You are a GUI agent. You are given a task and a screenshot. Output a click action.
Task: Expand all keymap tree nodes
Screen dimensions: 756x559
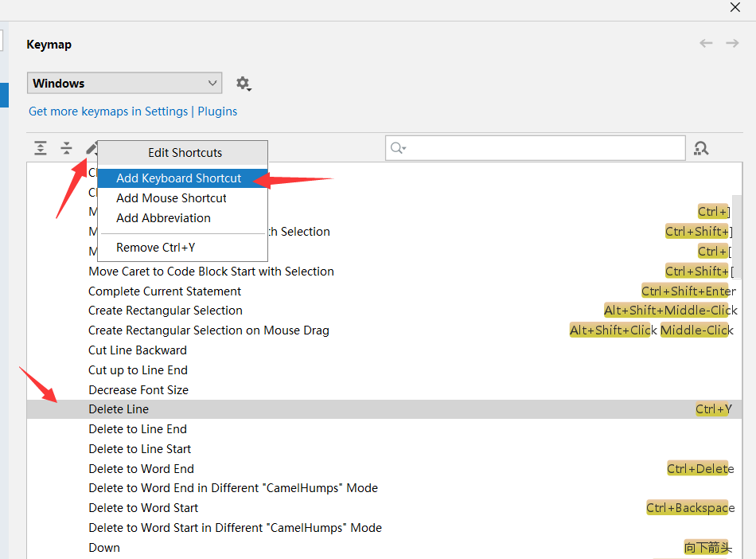tap(40, 147)
